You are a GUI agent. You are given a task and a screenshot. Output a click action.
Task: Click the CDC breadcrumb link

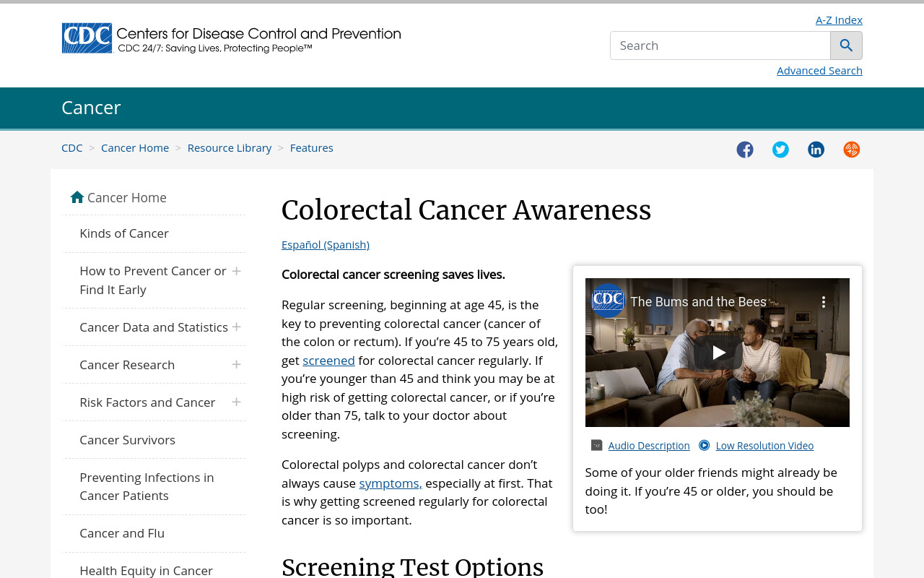72,147
